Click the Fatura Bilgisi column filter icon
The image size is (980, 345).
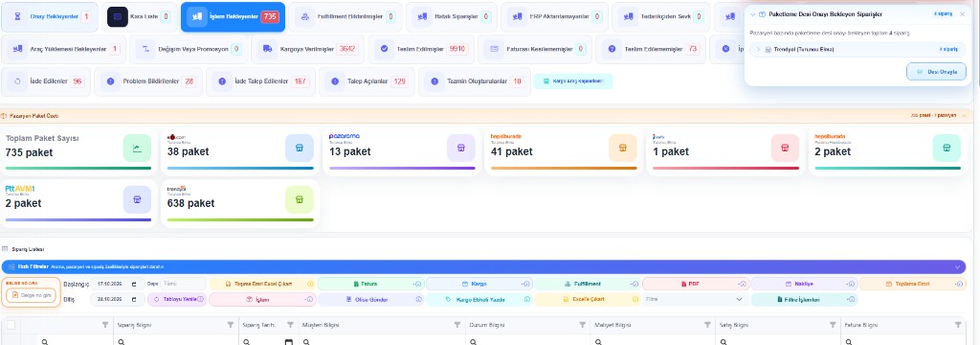(958, 325)
